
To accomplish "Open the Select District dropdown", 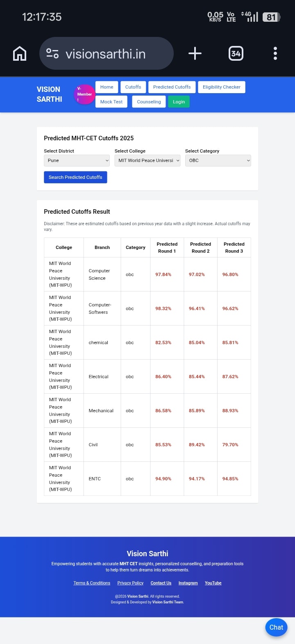I will [77, 160].
